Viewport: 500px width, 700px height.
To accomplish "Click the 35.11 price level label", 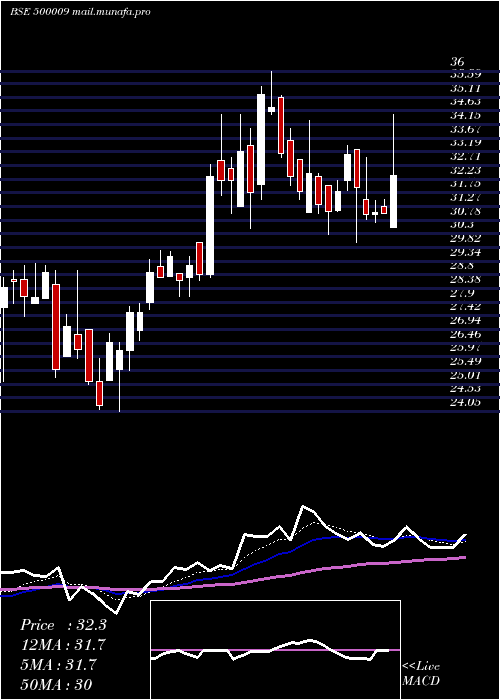I will pyautogui.click(x=465, y=89).
